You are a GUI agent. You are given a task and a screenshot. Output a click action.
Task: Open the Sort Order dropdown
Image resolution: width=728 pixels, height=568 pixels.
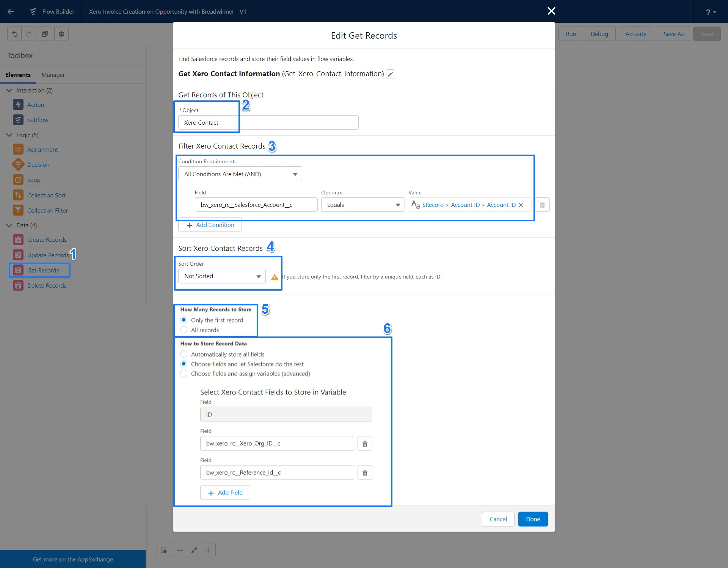pyautogui.click(x=222, y=276)
